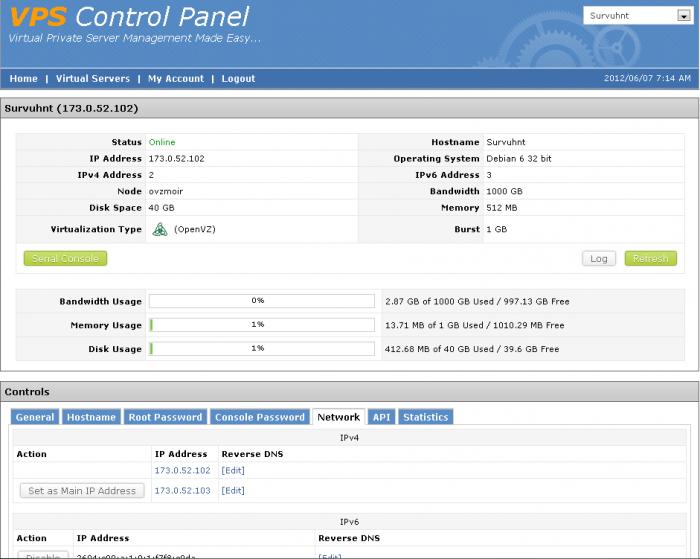This screenshot has width=700, height=559.
Task: Go to Home in navigation bar
Action: click(x=24, y=79)
